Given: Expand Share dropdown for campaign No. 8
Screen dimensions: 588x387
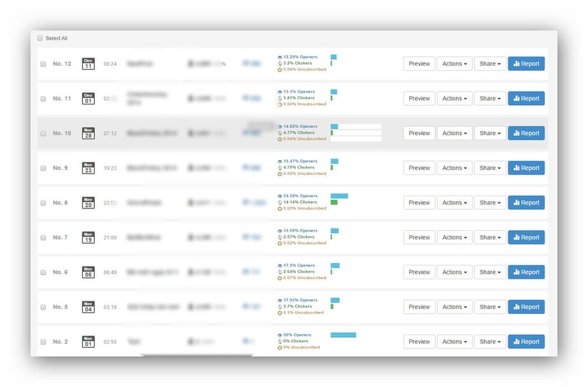Looking at the screenshot, I should click(490, 203).
